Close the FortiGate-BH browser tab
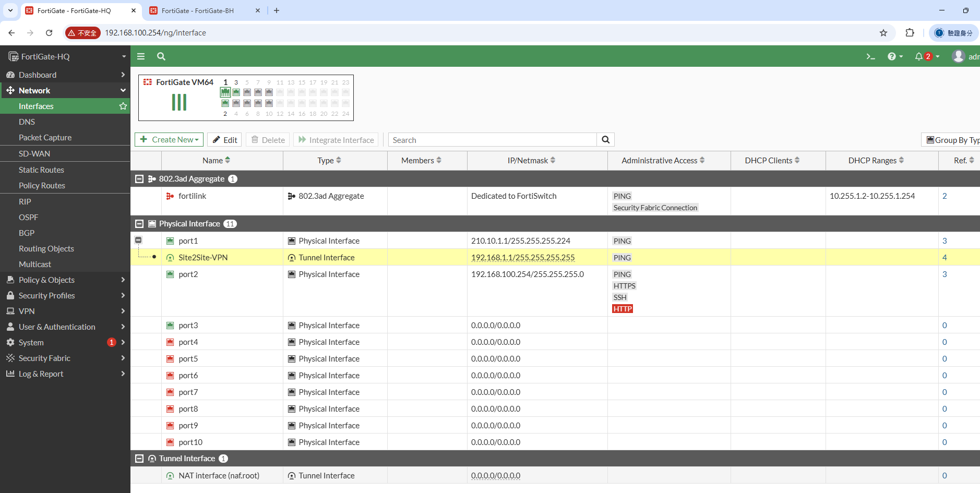Image resolution: width=980 pixels, height=493 pixels. (258, 10)
